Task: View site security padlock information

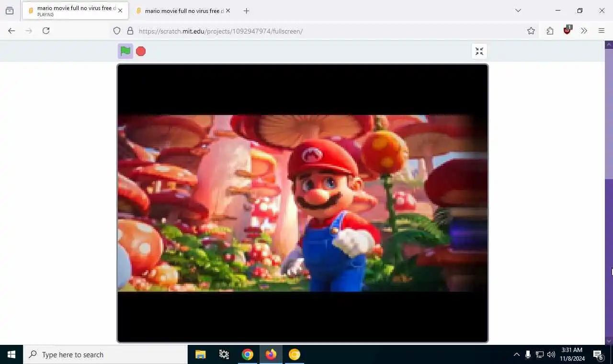Action: click(x=130, y=31)
